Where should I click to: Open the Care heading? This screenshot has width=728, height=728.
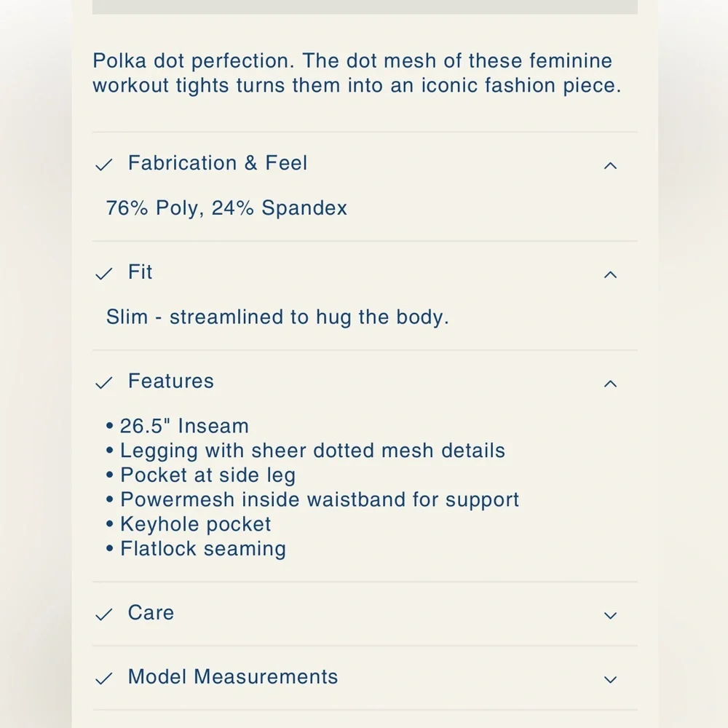point(151,613)
